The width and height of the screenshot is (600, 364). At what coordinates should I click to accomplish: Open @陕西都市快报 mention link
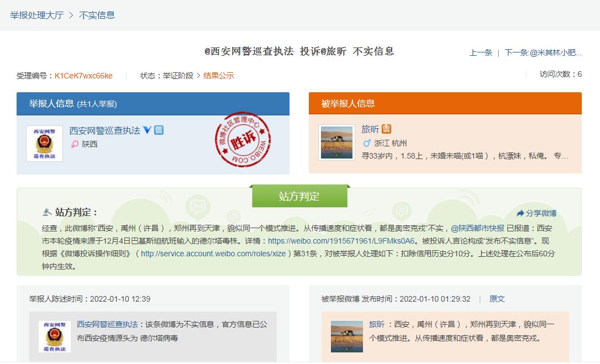click(477, 229)
